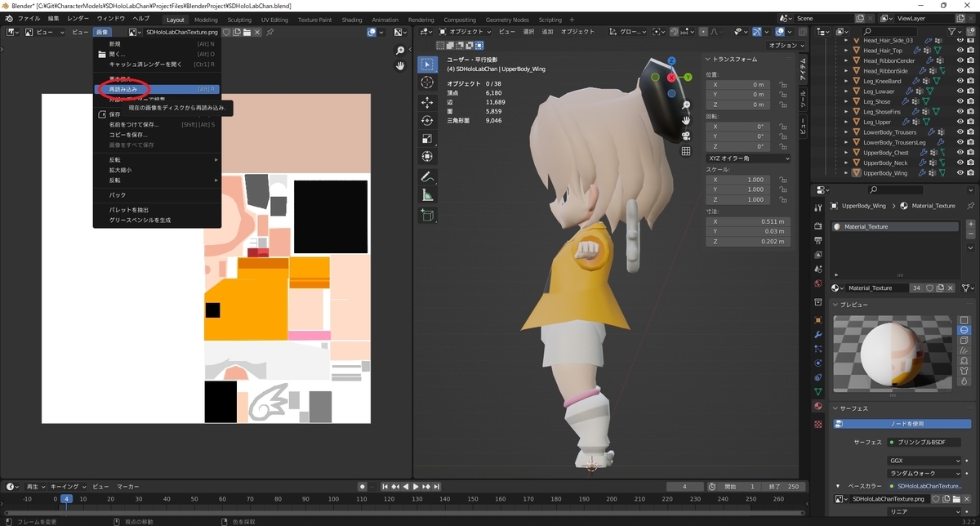Select the Add Cube tool

427,216
